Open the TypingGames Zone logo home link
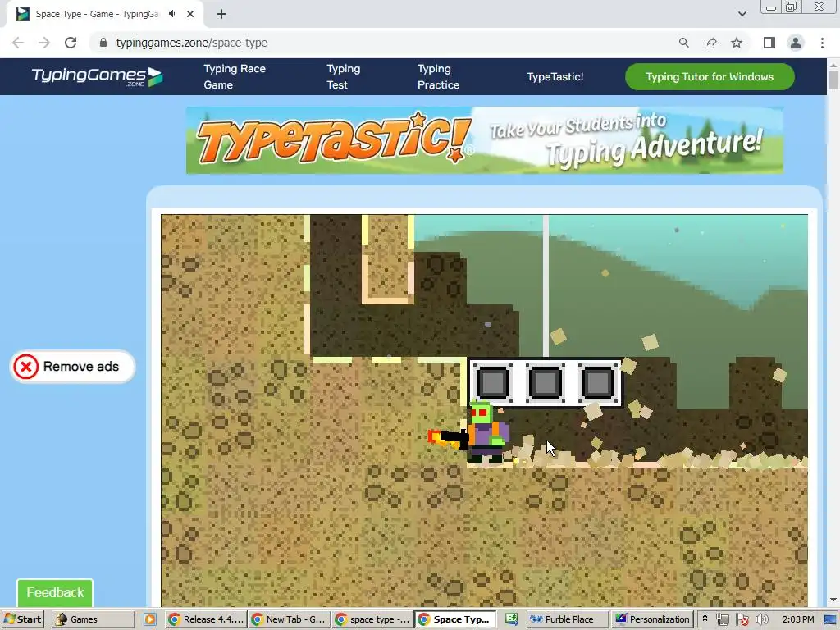This screenshot has height=630, width=840. coord(97,76)
